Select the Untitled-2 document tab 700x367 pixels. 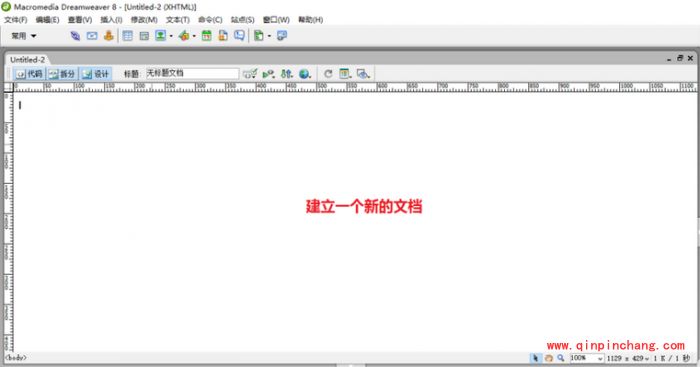27,59
